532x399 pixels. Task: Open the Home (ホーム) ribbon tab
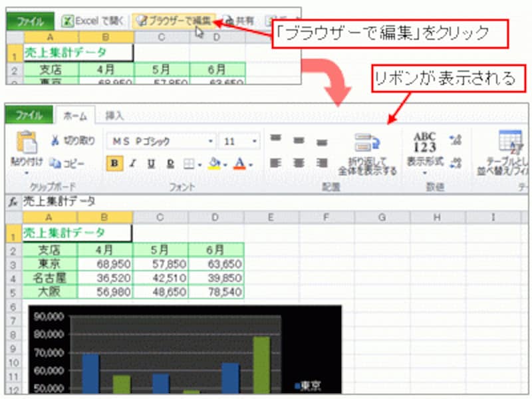point(75,116)
